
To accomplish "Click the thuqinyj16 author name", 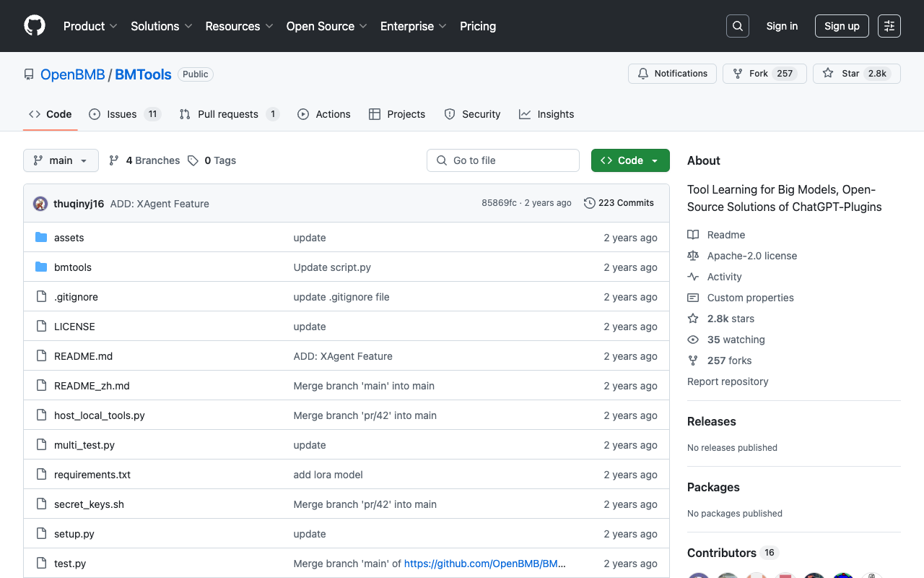I will point(79,204).
